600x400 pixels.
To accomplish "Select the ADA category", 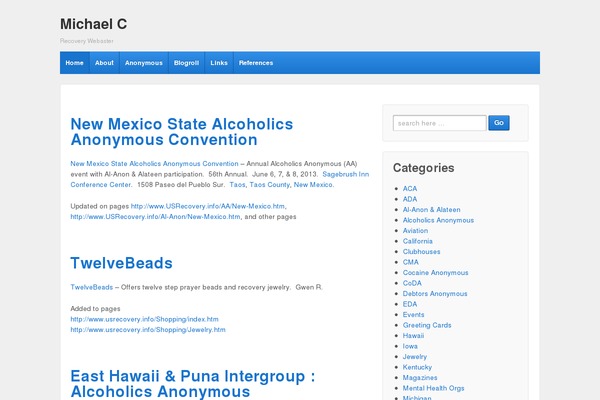I will coord(410,199).
